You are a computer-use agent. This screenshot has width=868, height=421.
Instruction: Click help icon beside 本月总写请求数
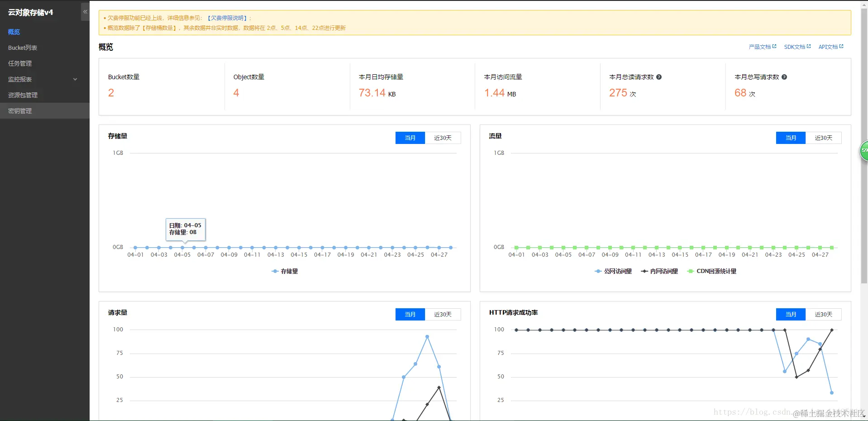pos(784,77)
